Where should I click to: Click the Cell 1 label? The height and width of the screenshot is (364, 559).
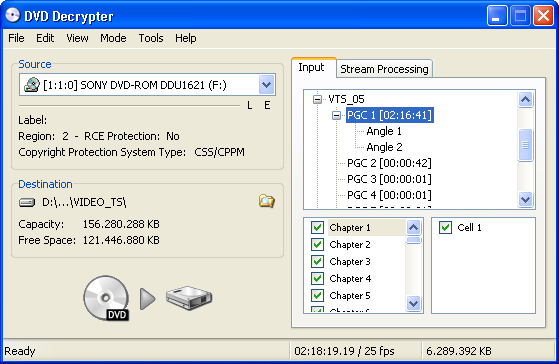coord(470,227)
